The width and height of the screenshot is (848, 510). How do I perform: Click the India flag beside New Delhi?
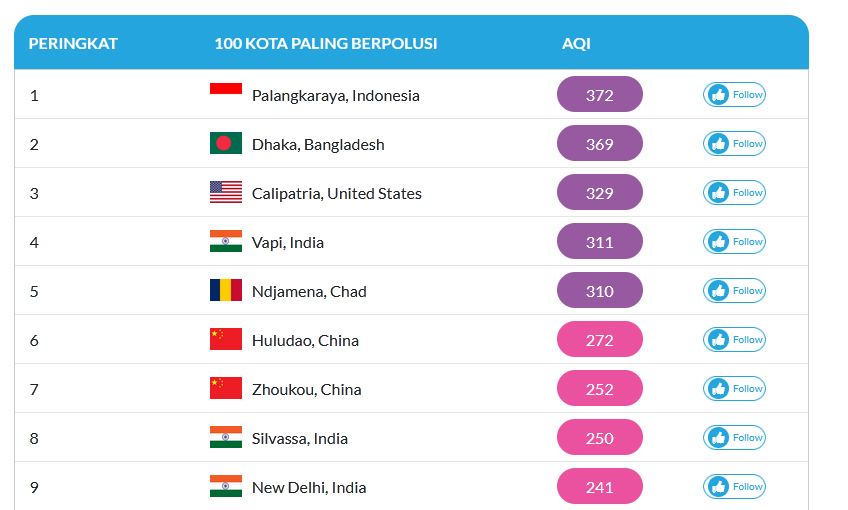click(x=225, y=487)
